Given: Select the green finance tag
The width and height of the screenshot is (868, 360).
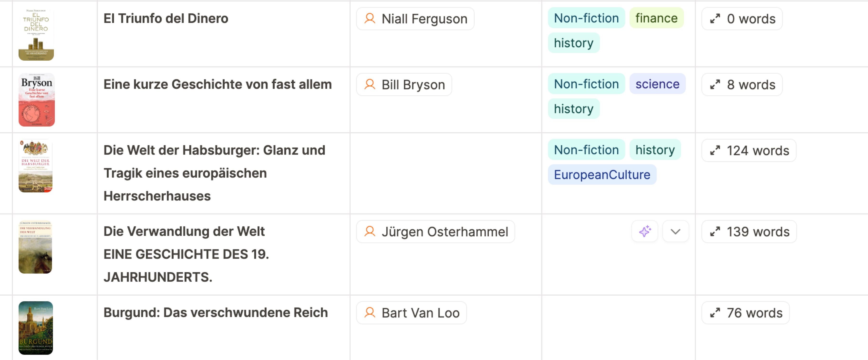Looking at the screenshot, I should 656,18.
